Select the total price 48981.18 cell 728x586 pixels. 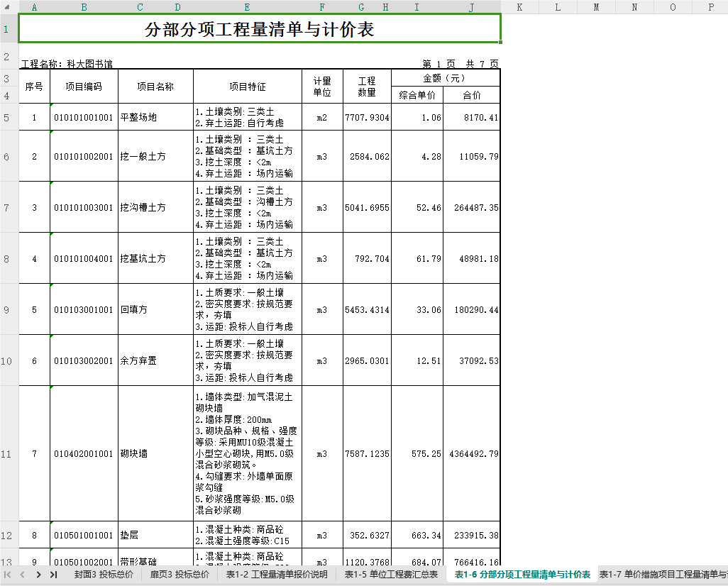471,258
